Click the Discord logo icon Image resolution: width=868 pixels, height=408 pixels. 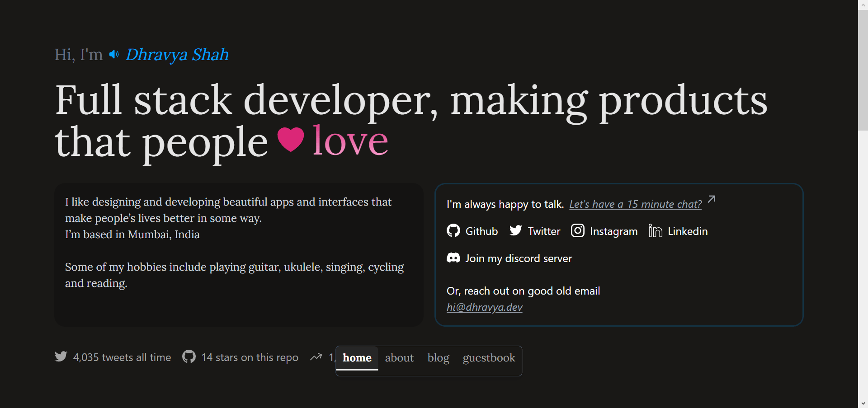[453, 258]
